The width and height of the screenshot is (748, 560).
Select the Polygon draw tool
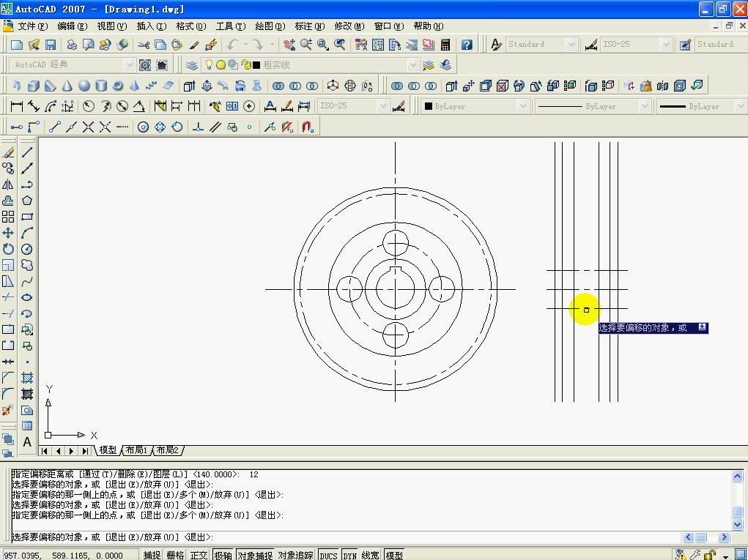[27, 201]
